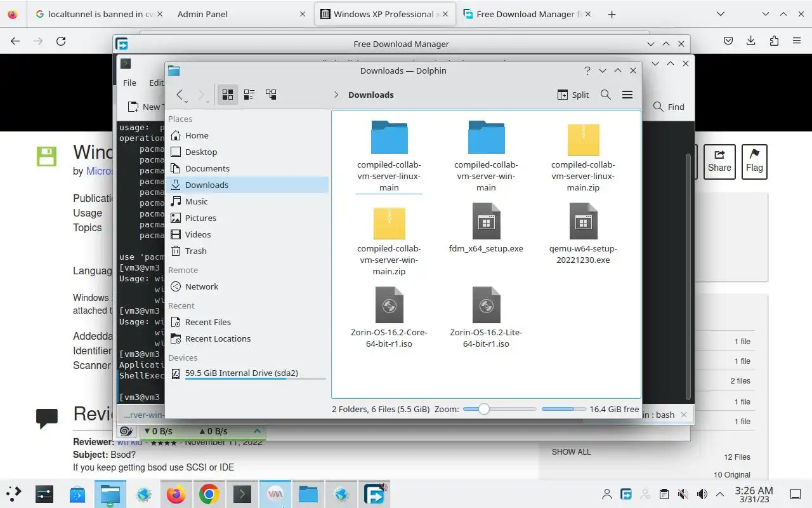Open Dolphin search
This screenshot has height=508, width=812.
click(606, 95)
